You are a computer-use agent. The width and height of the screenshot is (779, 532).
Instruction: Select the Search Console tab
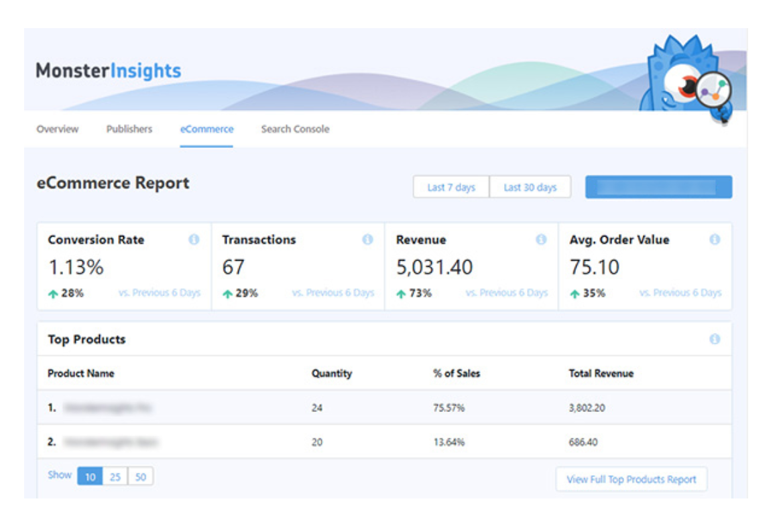295,129
